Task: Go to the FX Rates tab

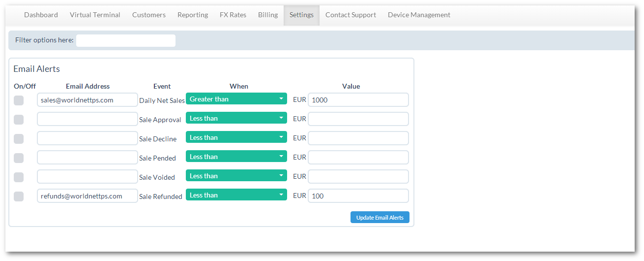Action: (x=233, y=15)
